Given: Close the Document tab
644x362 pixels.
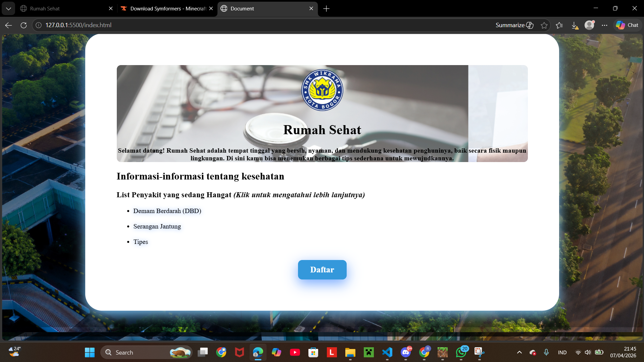Looking at the screenshot, I should [x=311, y=8].
